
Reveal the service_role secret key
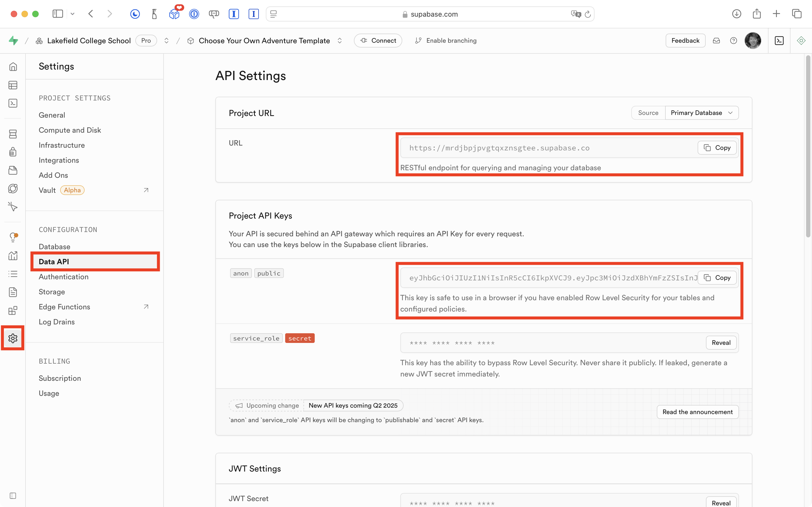(x=721, y=343)
